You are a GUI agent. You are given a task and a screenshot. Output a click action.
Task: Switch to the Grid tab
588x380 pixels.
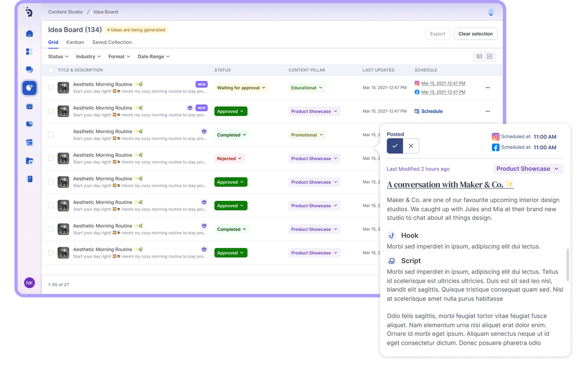coord(53,42)
